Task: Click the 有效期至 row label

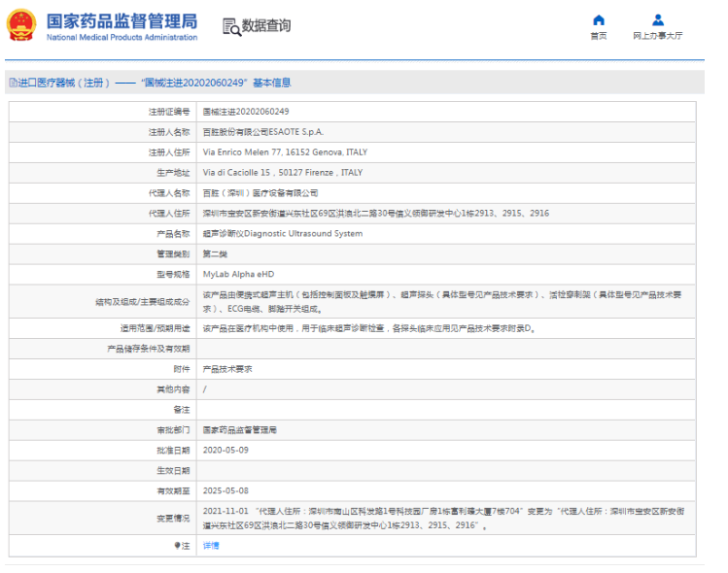Action: coord(173,490)
